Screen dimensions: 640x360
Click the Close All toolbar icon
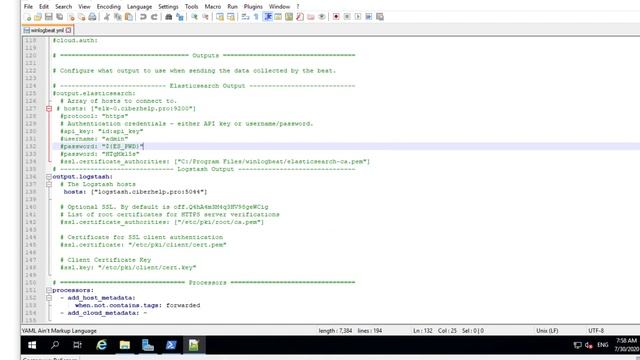82,17
